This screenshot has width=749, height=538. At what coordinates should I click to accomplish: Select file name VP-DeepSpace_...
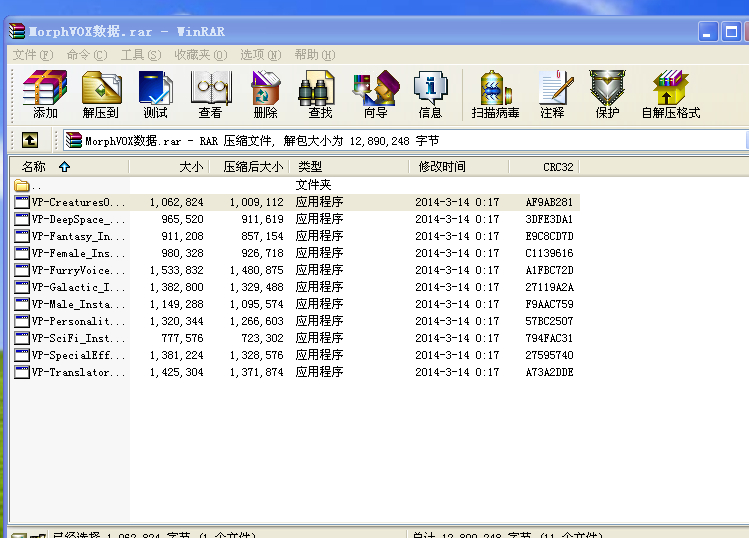(78, 219)
